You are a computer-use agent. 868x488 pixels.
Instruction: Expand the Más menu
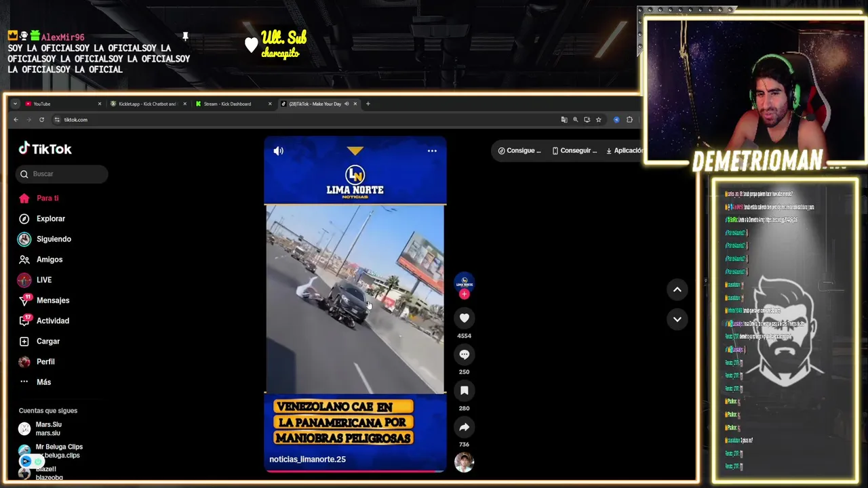point(35,382)
